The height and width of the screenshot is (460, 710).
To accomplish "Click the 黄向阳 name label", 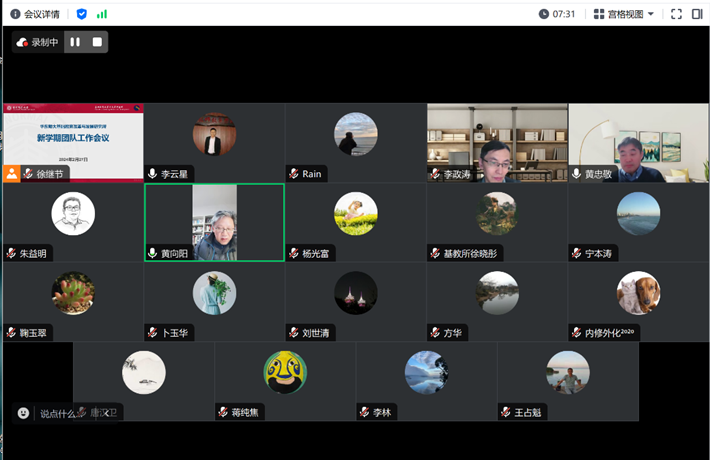I will (174, 254).
